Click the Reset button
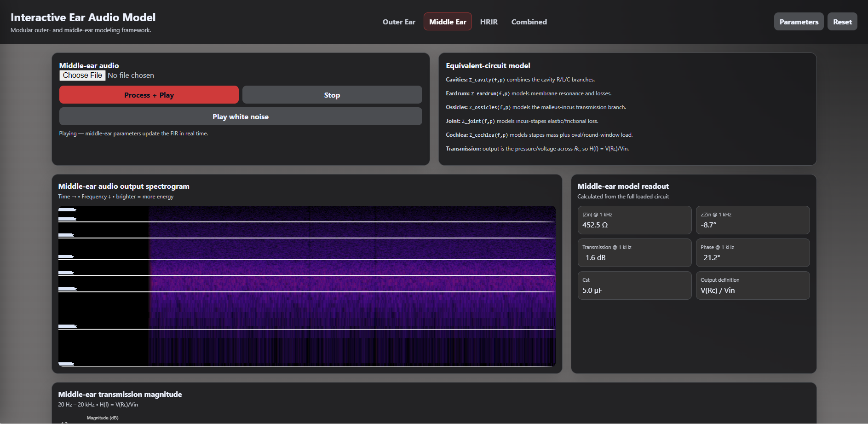This screenshot has height=424, width=868. tap(842, 22)
